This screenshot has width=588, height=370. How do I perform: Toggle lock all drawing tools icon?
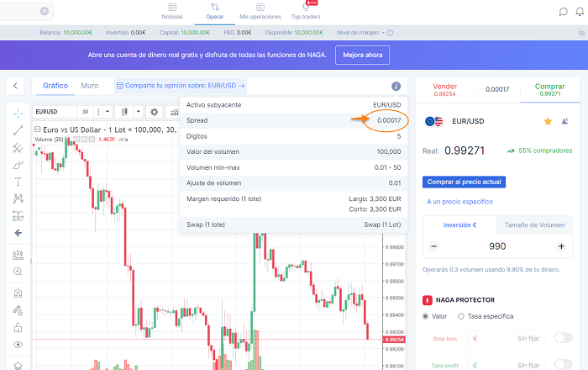(x=18, y=328)
